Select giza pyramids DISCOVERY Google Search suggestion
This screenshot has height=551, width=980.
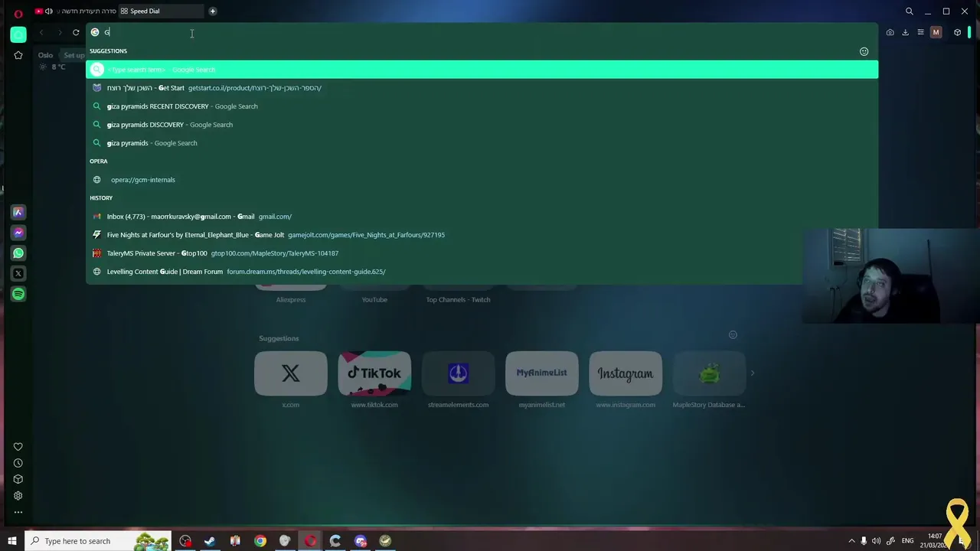(482, 125)
